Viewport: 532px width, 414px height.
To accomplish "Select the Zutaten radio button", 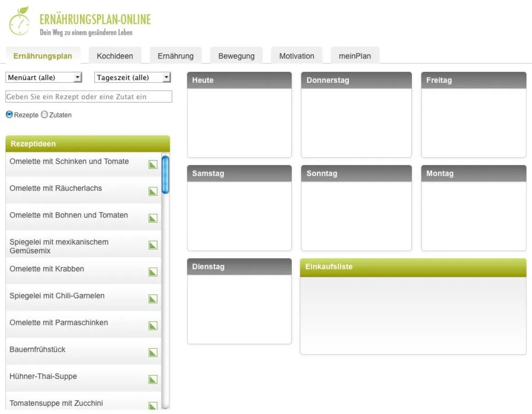I will tap(45, 115).
